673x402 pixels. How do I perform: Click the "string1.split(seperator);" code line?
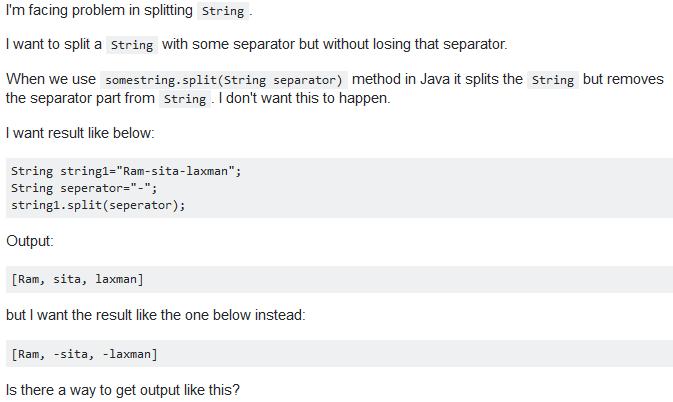coord(98,205)
